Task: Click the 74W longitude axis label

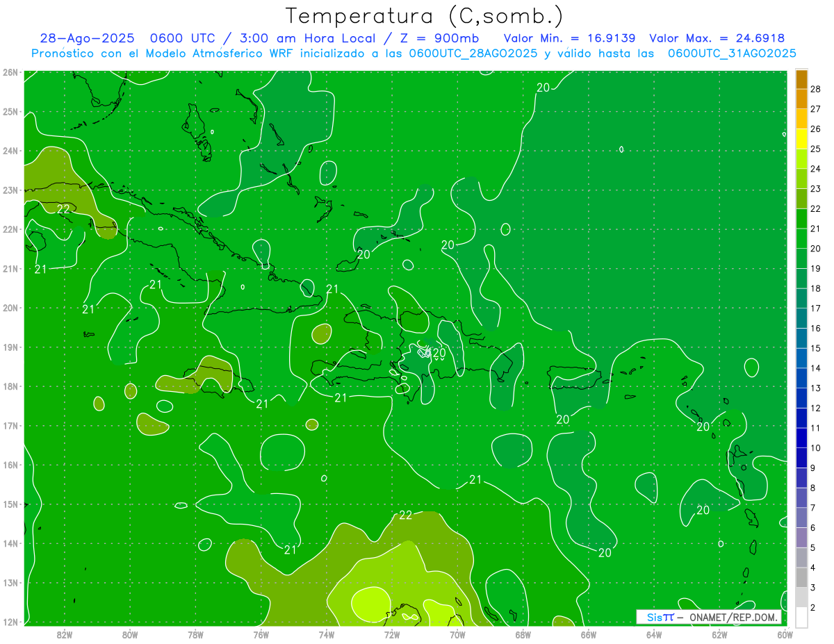Action: [x=327, y=634]
